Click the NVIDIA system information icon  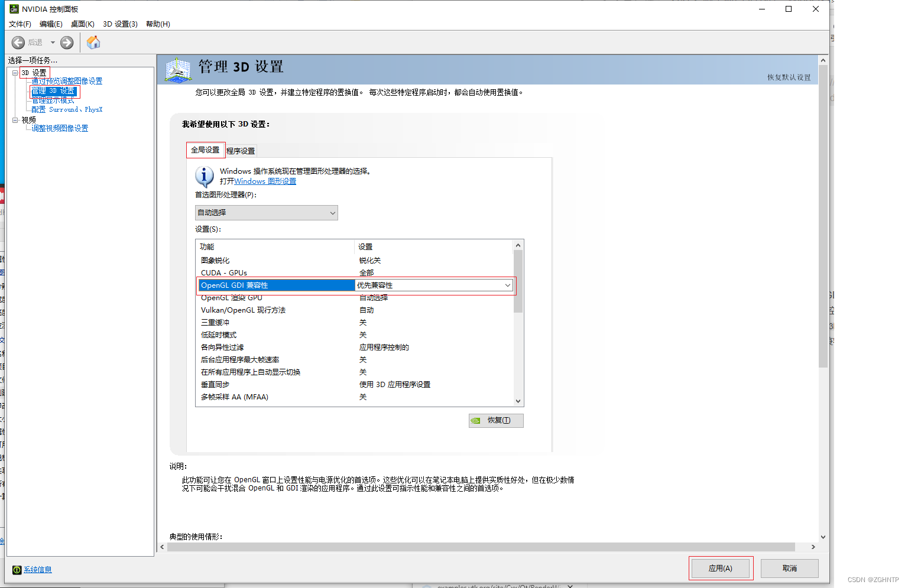coord(17,570)
